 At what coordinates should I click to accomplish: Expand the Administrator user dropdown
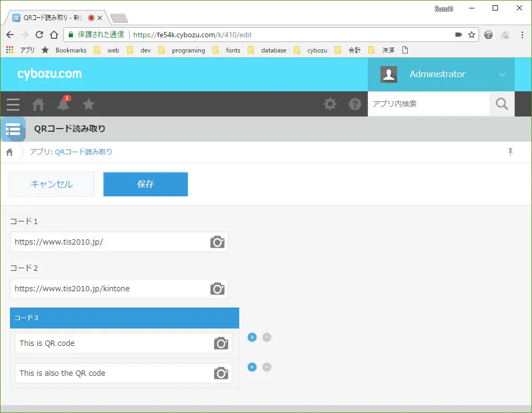tap(502, 75)
